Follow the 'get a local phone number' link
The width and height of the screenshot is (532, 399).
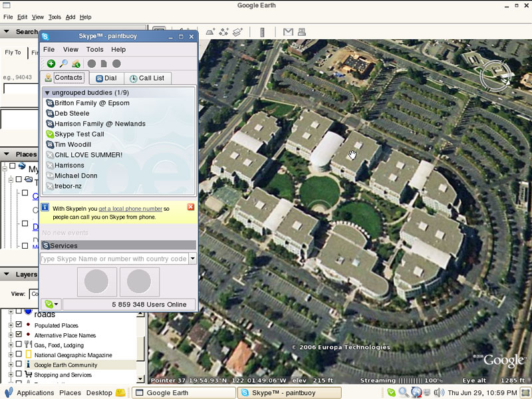click(130, 209)
